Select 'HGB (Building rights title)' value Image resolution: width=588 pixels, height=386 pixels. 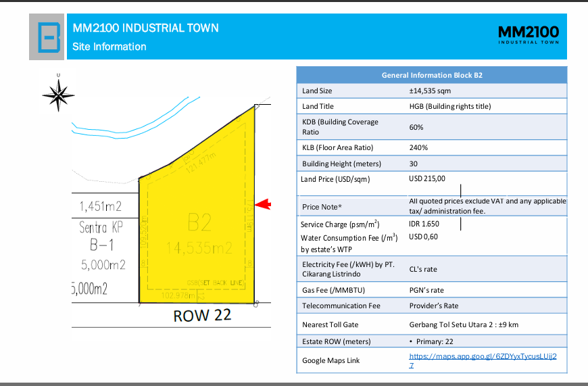click(450, 106)
